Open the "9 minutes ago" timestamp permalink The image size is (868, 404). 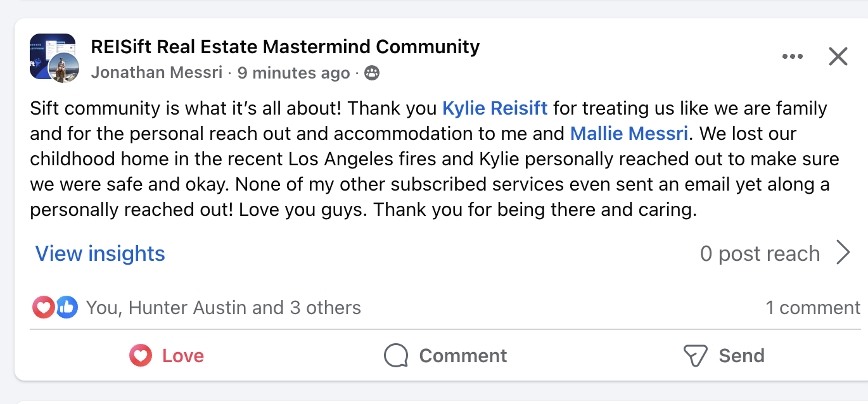point(293,73)
